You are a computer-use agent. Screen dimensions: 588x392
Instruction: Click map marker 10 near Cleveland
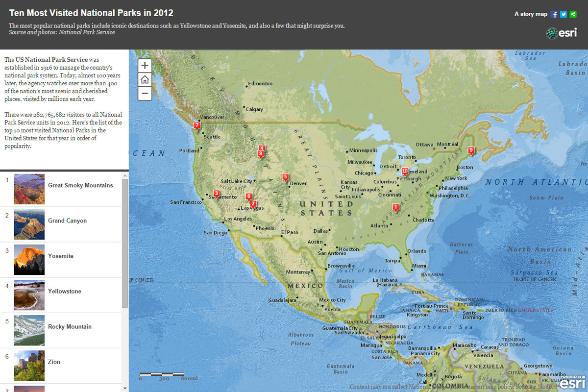[x=405, y=171]
